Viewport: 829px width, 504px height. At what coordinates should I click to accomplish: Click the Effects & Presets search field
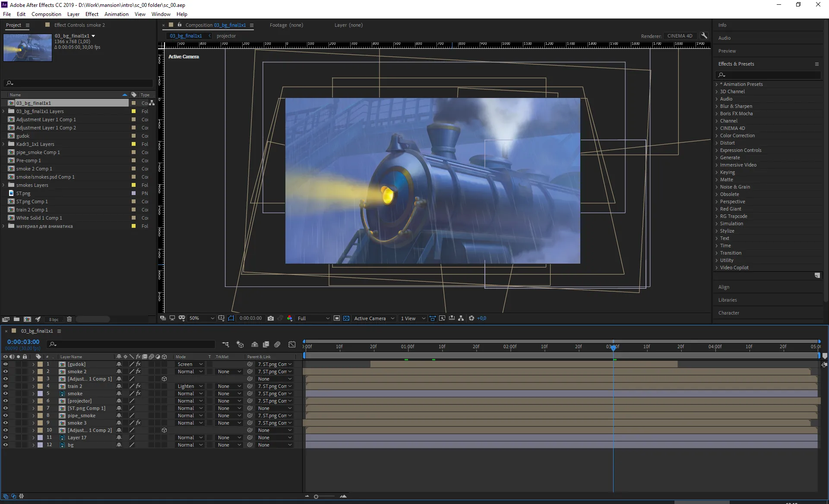pyautogui.click(x=768, y=75)
